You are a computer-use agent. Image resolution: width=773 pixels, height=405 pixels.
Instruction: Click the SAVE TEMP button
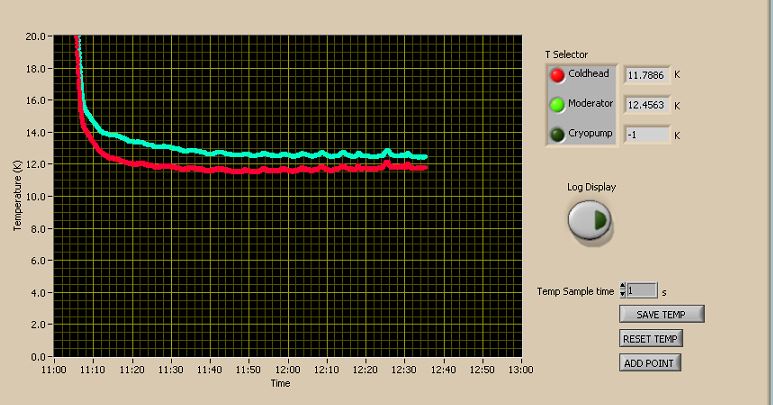point(662,314)
